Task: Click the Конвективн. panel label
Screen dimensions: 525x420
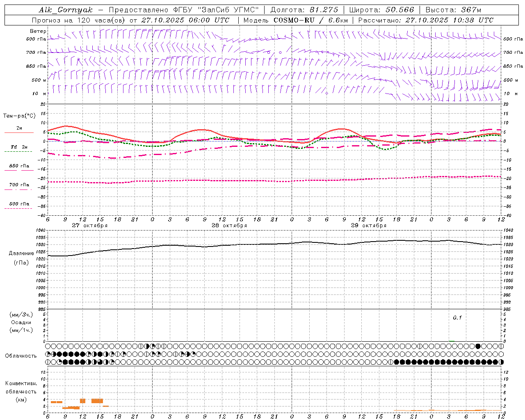Action: 21,383
